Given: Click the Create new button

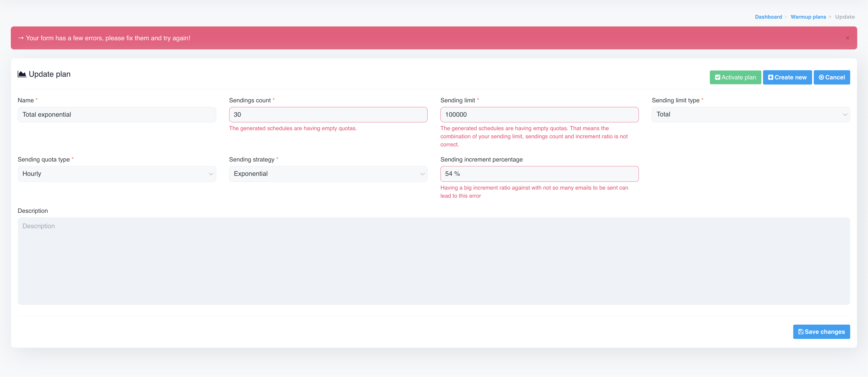Looking at the screenshot, I should coord(787,77).
